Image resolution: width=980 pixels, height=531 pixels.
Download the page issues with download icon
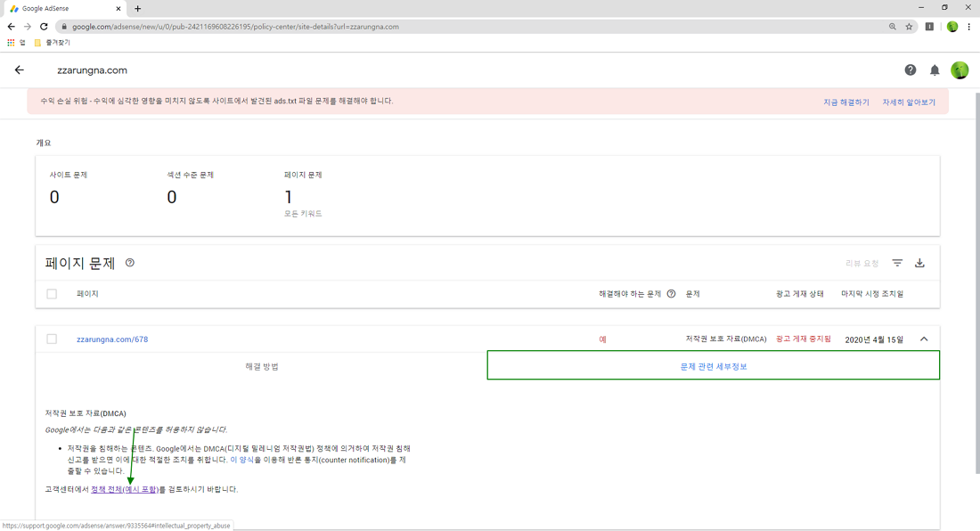919,263
